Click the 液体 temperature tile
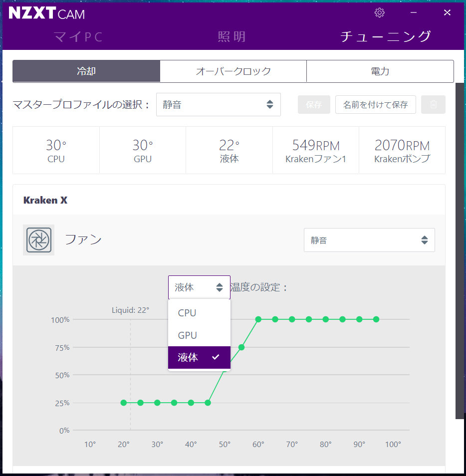 tap(229, 150)
